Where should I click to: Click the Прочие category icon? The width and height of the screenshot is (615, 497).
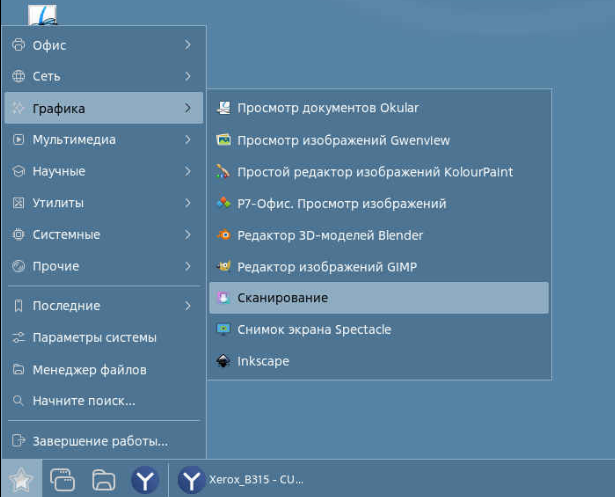pyautogui.click(x=18, y=266)
